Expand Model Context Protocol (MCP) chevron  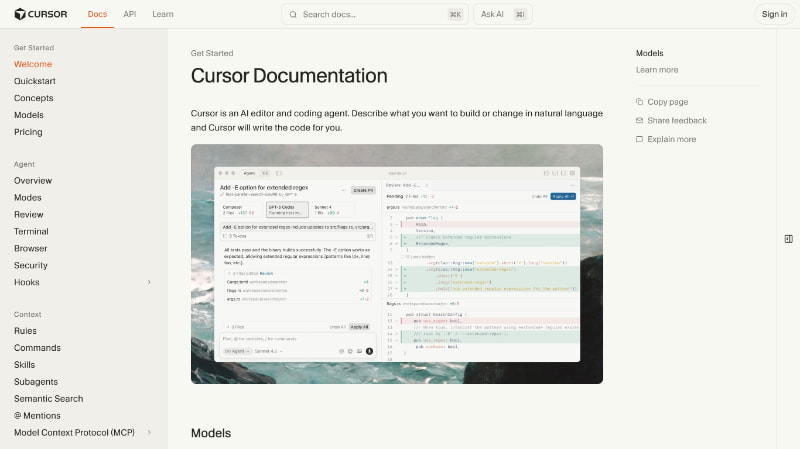(x=149, y=432)
